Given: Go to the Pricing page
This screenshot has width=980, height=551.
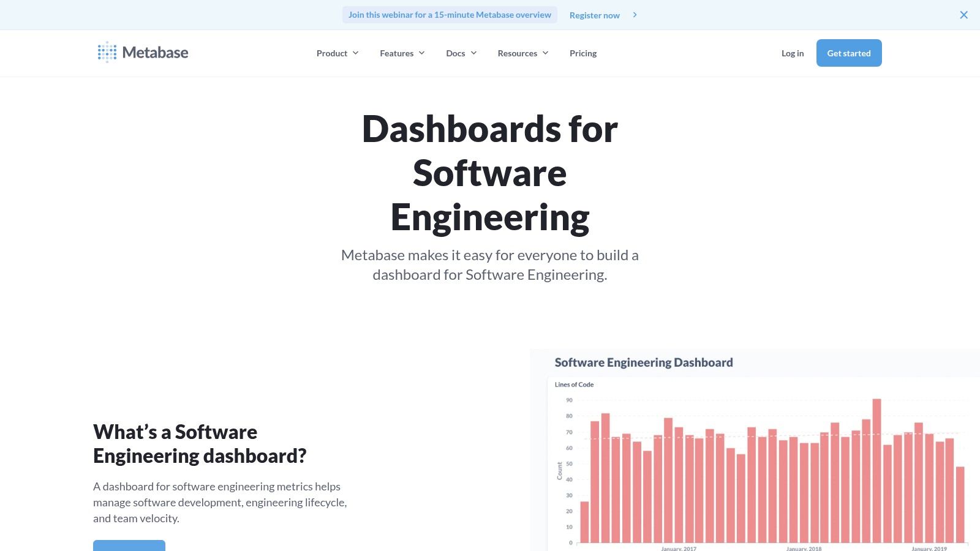Looking at the screenshot, I should click(583, 53).
